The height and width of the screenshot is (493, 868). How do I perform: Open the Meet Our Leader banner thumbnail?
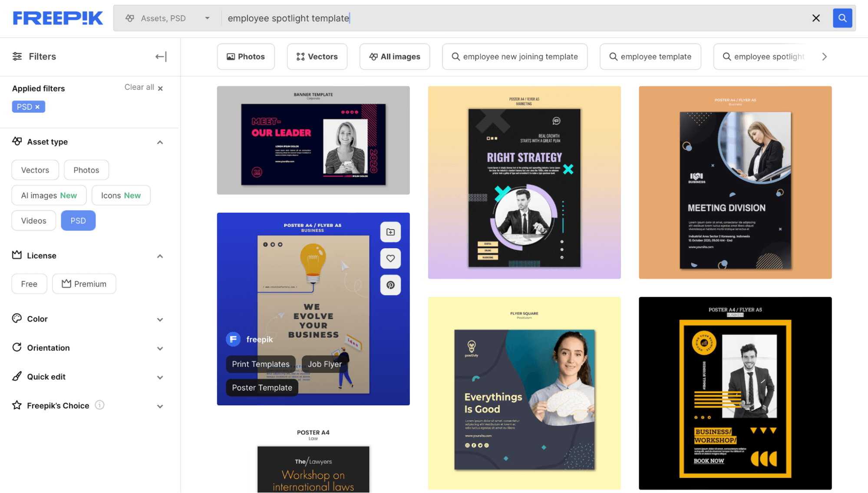click(313, 140)
